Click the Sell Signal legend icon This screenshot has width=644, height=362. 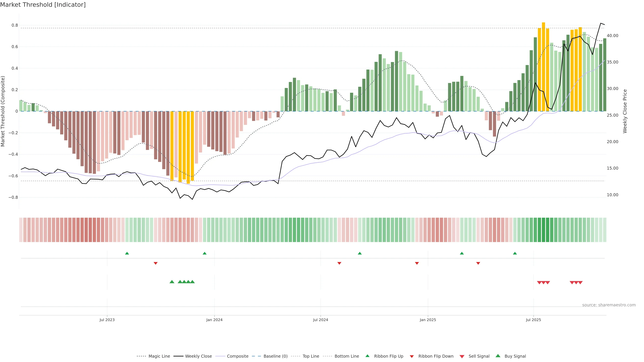coord(462,356)
